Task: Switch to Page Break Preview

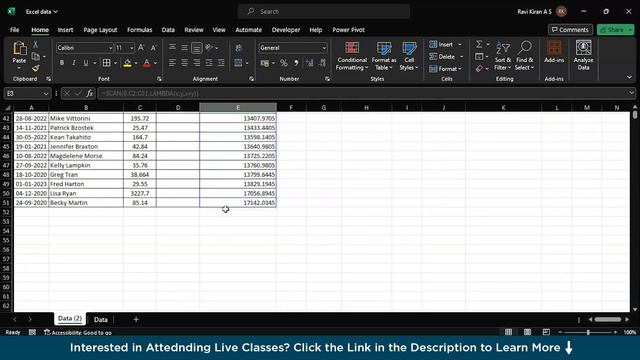Action: tap(546, 332)
